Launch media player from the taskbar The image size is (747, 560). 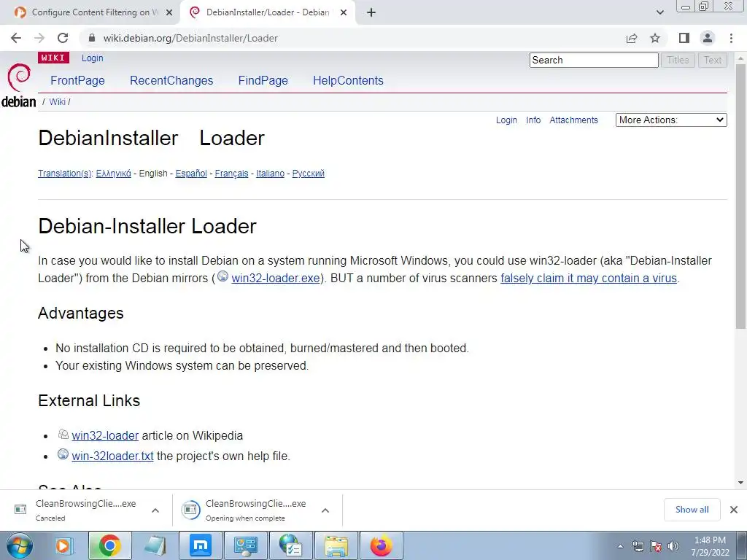point(63,545)
